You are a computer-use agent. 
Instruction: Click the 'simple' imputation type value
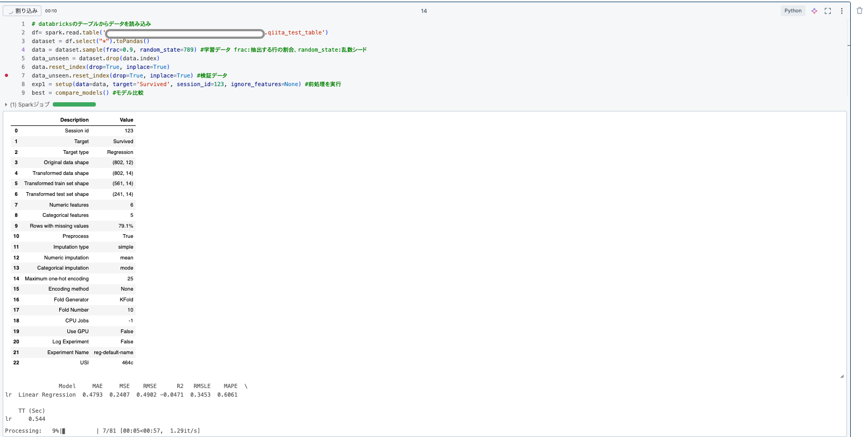click(x=125, y=247)
